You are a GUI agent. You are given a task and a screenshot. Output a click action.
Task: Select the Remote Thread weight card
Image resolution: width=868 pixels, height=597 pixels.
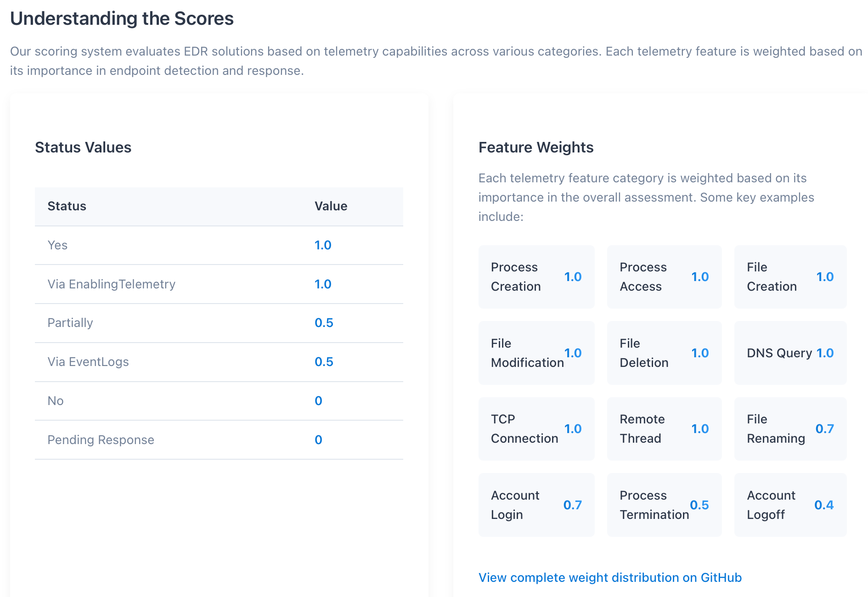tap(664, 429)
